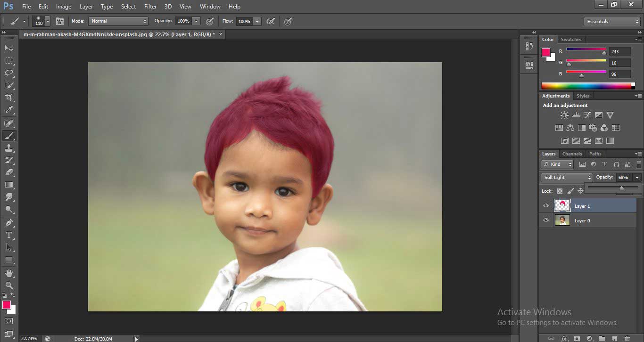The image size is (644, 342).
Task: Add layer style via the fx button
Action: [x=564, y=338]
